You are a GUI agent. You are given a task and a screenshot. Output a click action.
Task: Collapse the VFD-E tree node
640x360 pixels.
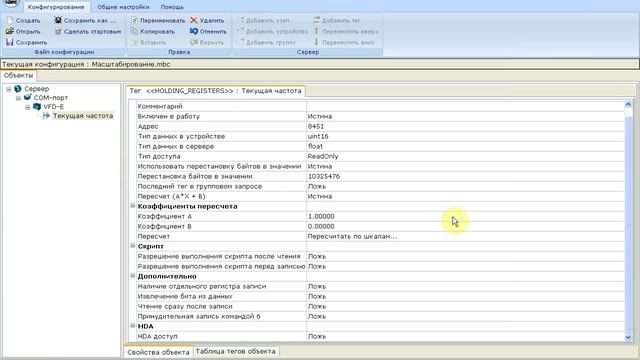[28, 107]
